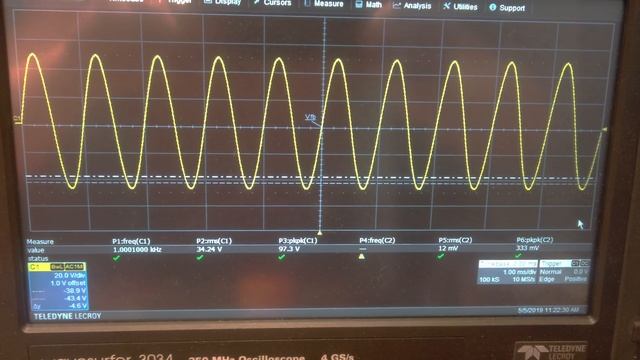Open the C1 channel descriptor box
Screen dimensions: 640x360
(57, 286)
